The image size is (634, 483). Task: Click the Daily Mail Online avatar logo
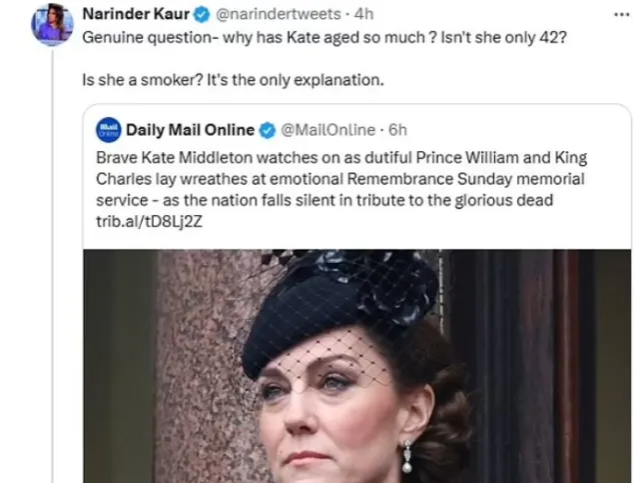[x=108, y=130]
